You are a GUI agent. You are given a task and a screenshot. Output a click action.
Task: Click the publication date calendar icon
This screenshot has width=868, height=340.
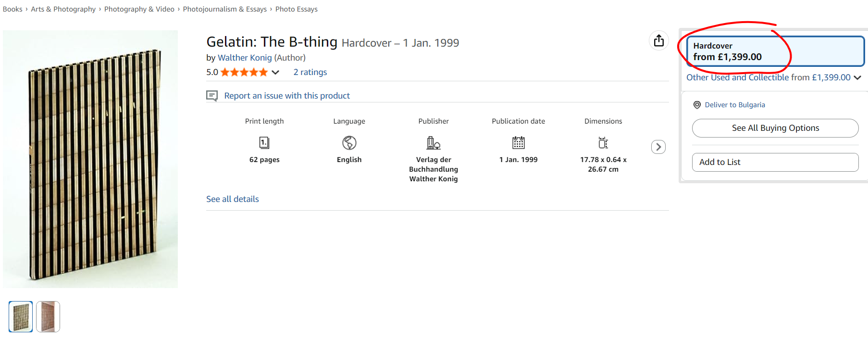point(518,143)
